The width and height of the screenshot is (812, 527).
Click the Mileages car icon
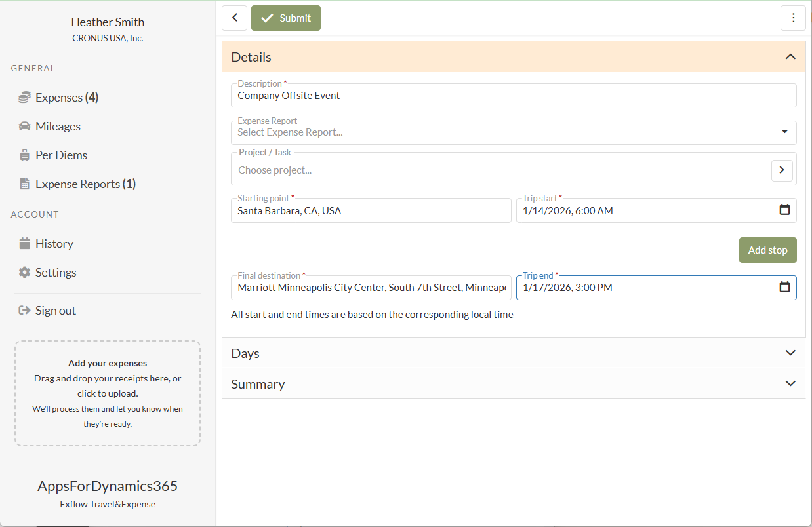click(24, 127)
